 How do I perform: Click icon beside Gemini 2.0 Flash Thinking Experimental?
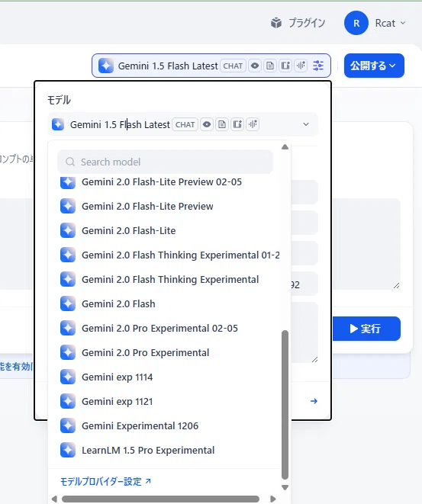point(68,279)
